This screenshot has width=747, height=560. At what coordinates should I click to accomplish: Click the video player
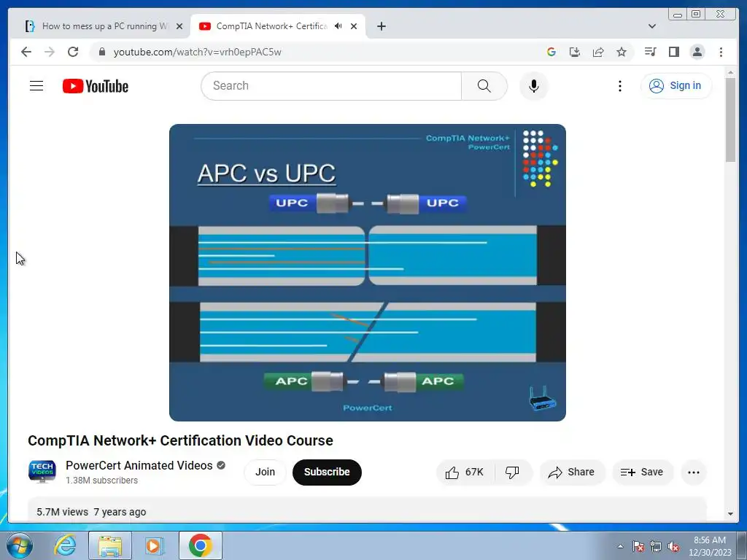368,273
